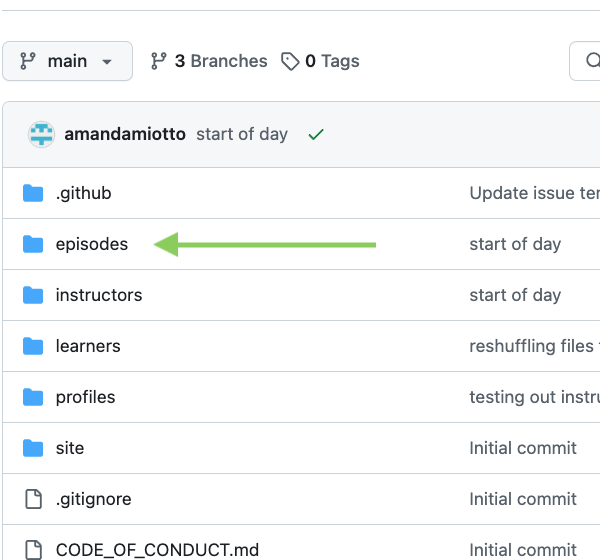The width and height of the screenshot is (600, 560).
Task: Open the amandamiotto author profile link
Action: [x=125, y=134]
